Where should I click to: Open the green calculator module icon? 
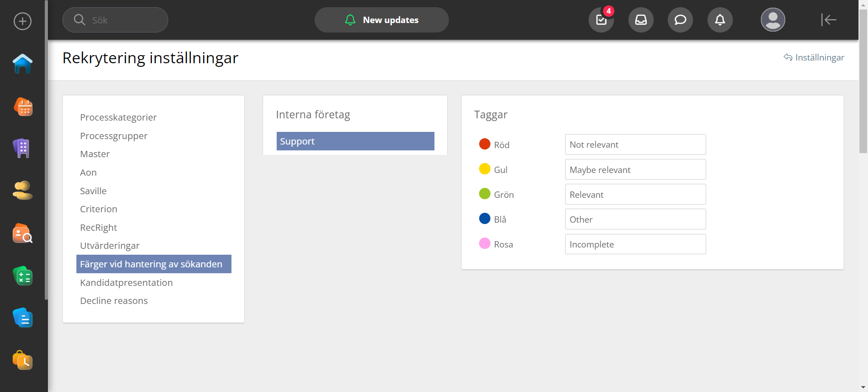pyautogui.click(x=23, y=276)
